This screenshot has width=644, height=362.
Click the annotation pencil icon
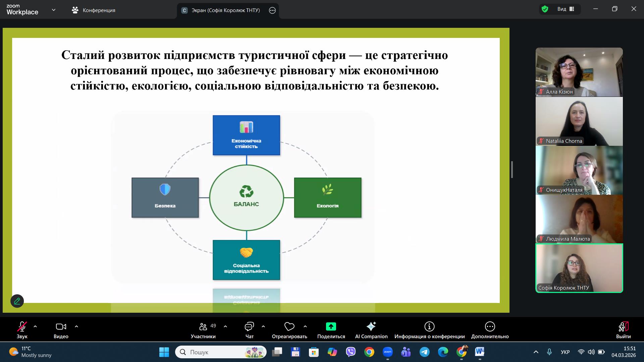pyautogui.click(x=17, y=301)
